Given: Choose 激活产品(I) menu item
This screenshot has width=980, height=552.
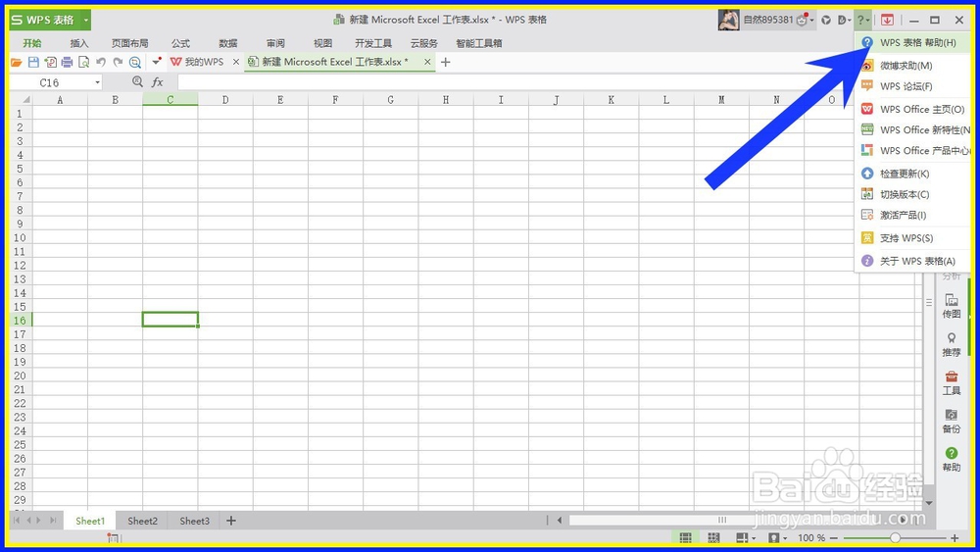Looking at the screenshot, I should coord(911,215).
